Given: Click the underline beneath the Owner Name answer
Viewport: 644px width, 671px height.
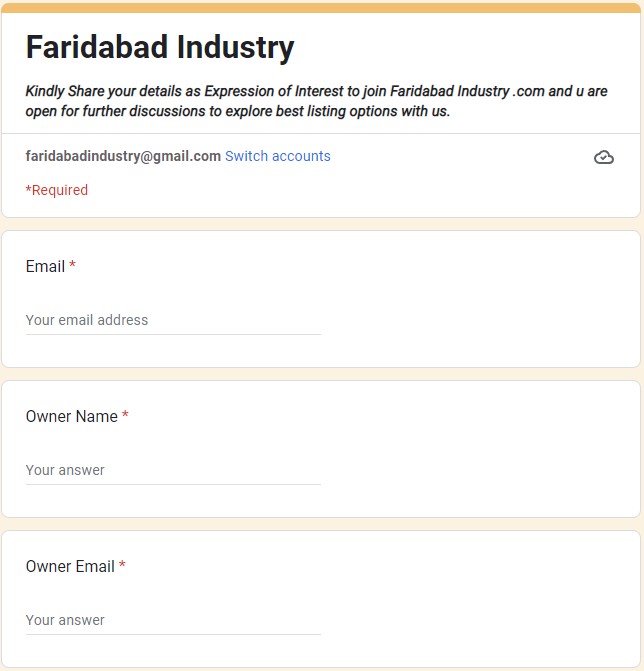Looking at the screenshot, I should click(173, 484).
